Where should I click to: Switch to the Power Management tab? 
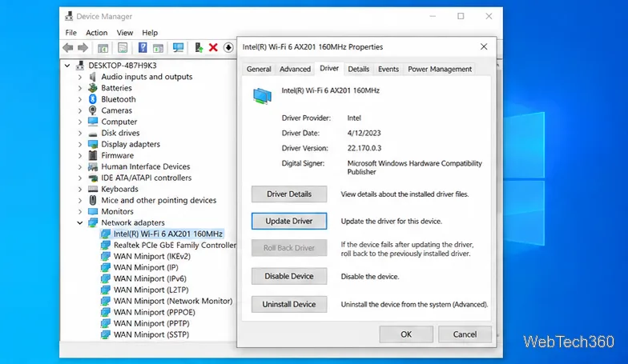click(x=440, y=69)
